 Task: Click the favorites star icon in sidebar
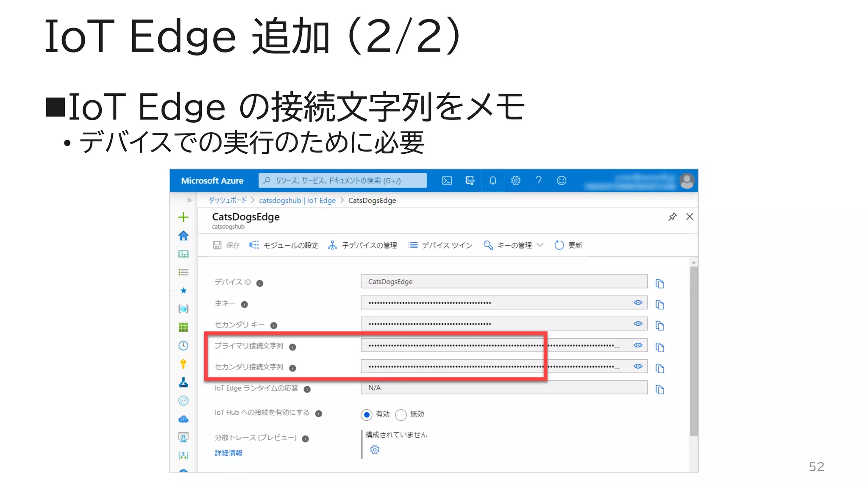point(184,291)
